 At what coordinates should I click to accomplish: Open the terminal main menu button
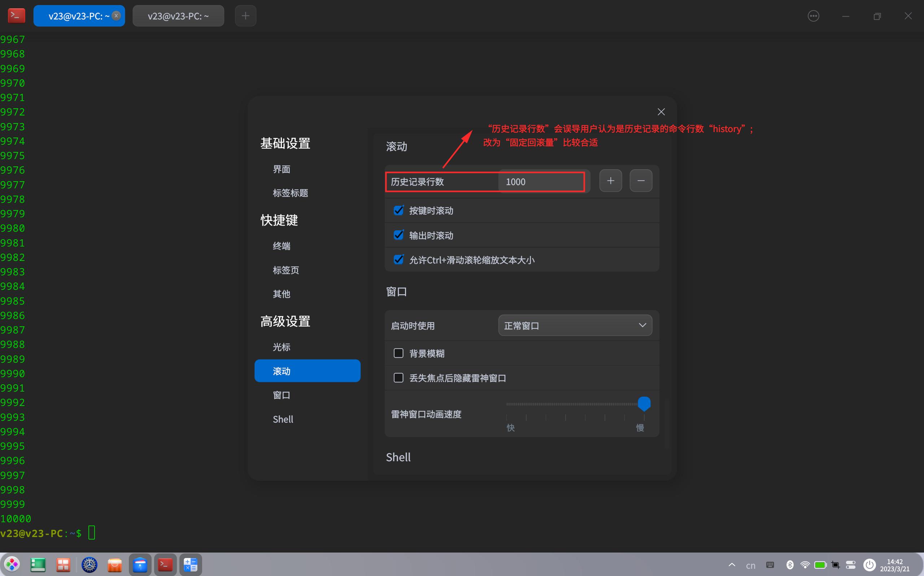pos(813,16)
